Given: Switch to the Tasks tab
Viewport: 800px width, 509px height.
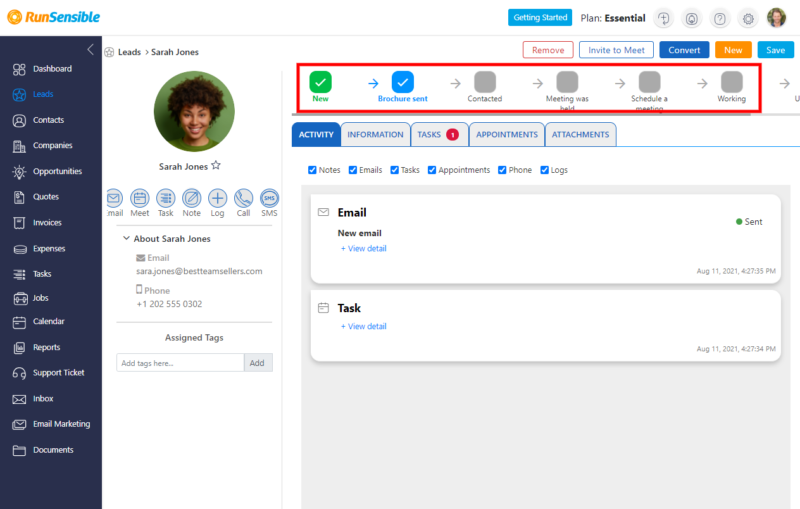Looking at the screenshot, I should tap(439, 135).
